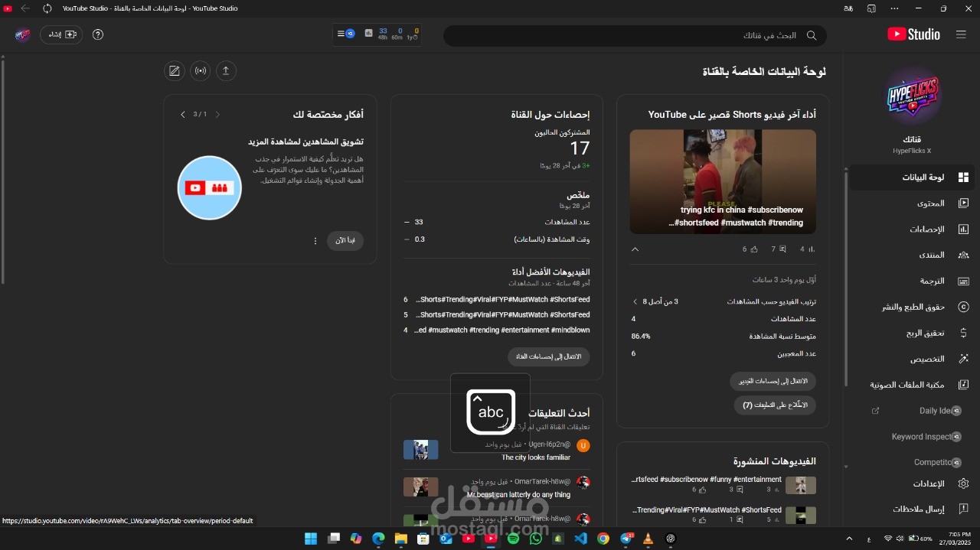The height and width of the screenshot is (550, 980).
Task: Open comment 'Mr.beast can latterly do any thing'
Action: (518, 495)
